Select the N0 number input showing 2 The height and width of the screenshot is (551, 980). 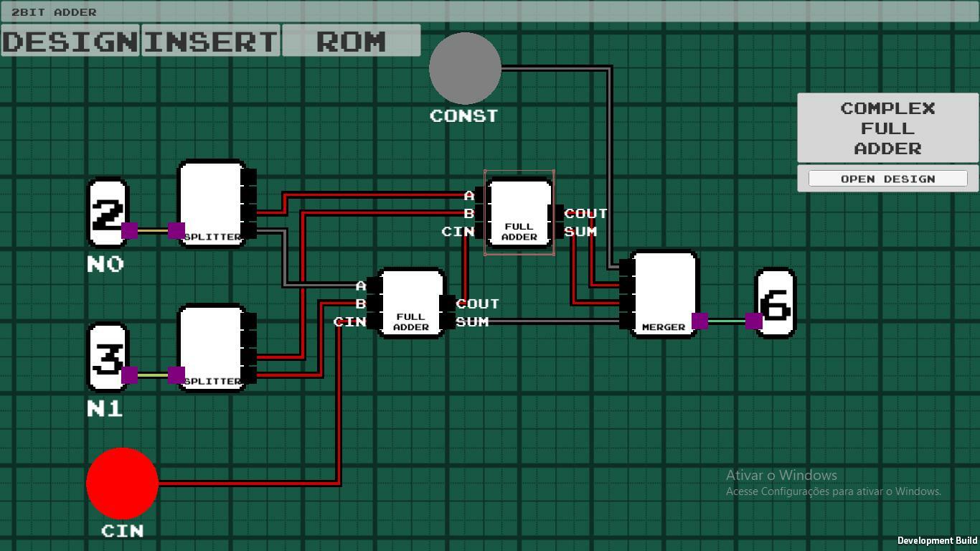pyautogui.click(x=108, y=213)
